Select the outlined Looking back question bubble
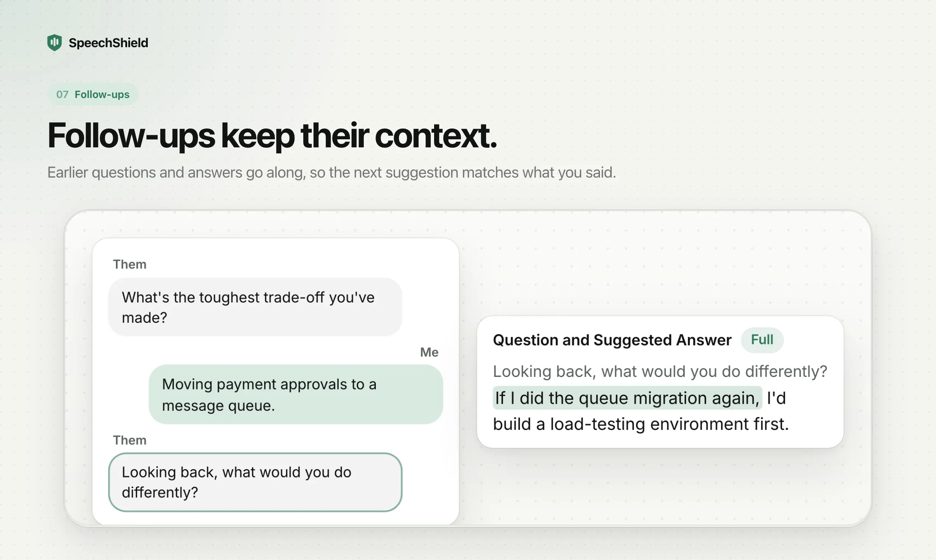 coord(255,482)
